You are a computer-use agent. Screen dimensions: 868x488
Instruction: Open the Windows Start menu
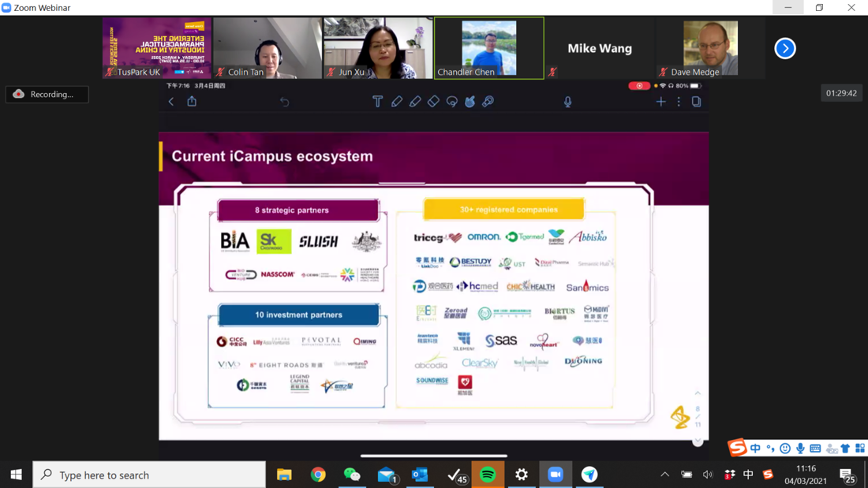(x=16, y=475)
